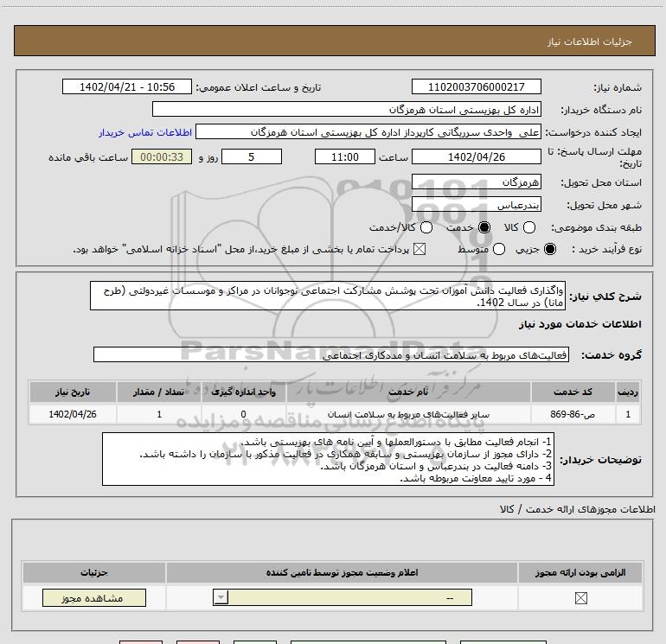Image resolution: width=666 pixels, height=644 pixels.
Task: Click the واحد اندازه گیری column header
Action: tap(243, 392)
